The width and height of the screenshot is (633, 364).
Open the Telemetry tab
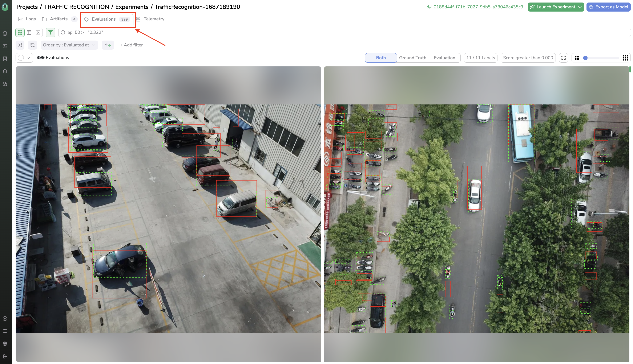[x=150, y=19]
